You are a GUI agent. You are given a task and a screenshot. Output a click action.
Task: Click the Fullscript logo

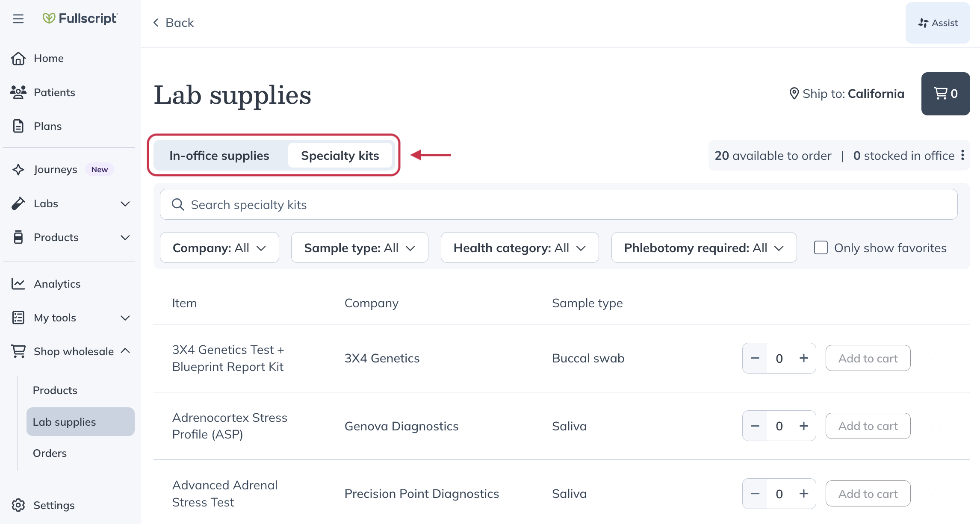pyautogui.click(x=80, y=18)
